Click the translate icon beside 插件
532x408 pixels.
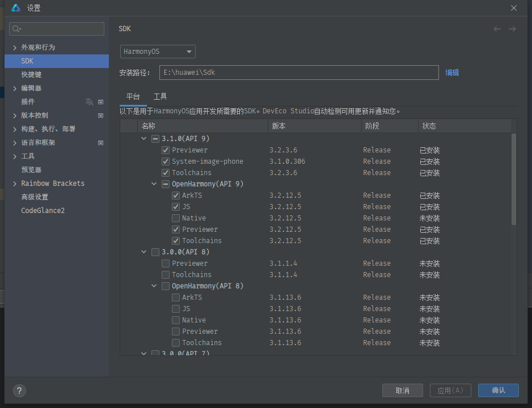click(x=89, y=101)
